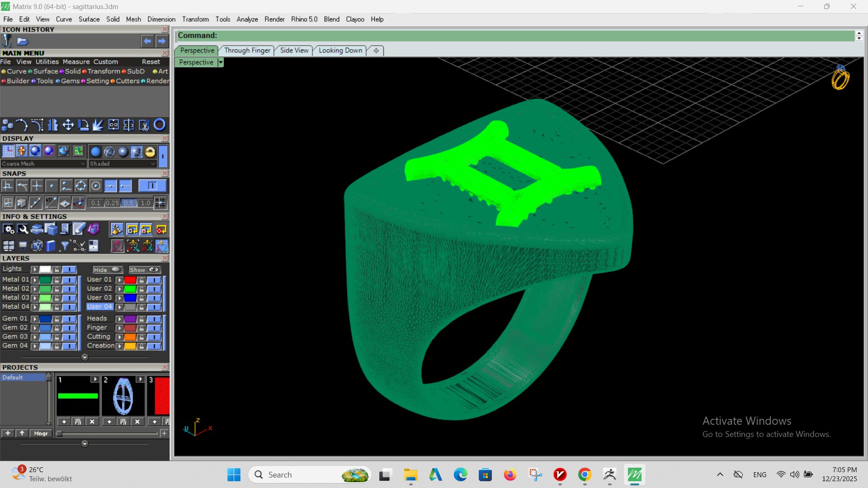Expand the Creation layer arrow

[x=120, y=346]
